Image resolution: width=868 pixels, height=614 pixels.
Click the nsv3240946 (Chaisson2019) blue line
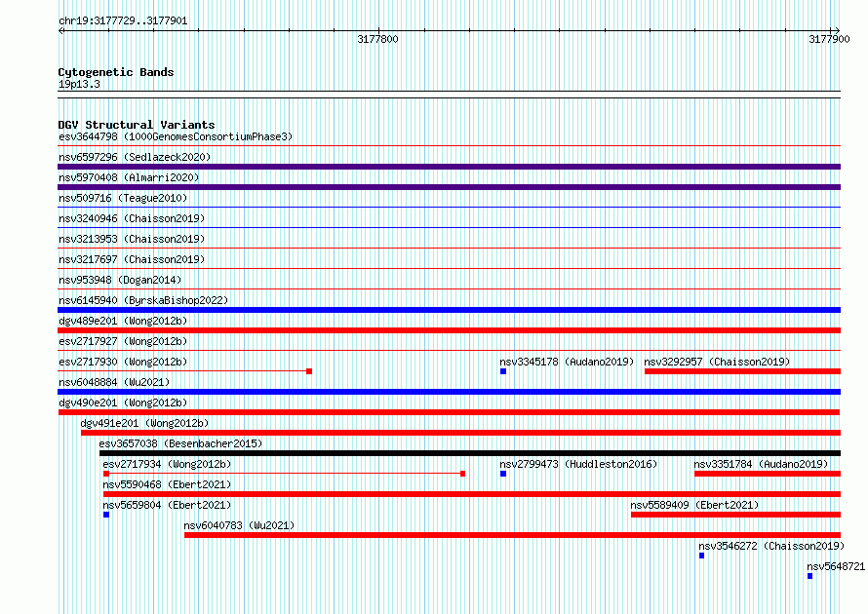click(x=449, y=228)
